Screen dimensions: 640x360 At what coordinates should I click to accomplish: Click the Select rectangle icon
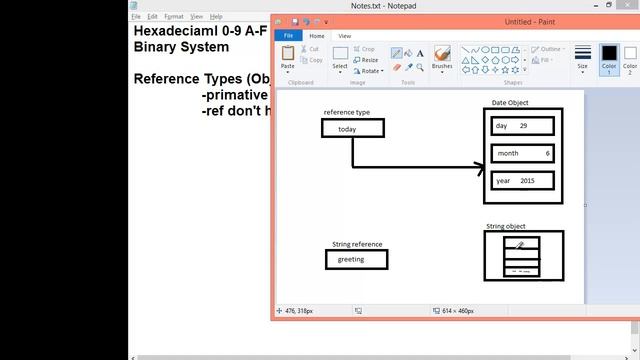coord(340,53)
